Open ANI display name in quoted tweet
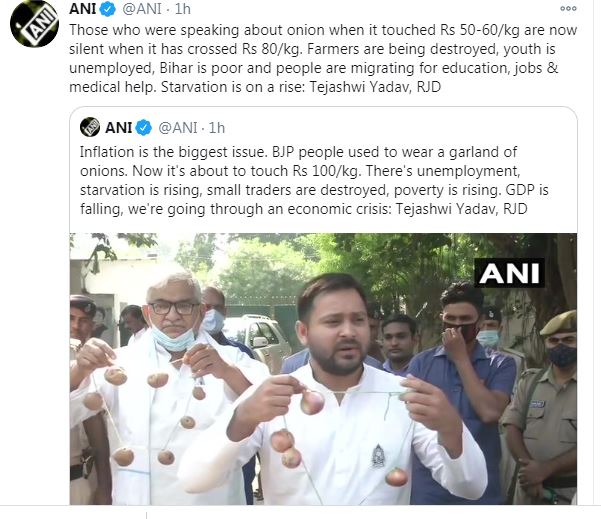 [119, 128]
